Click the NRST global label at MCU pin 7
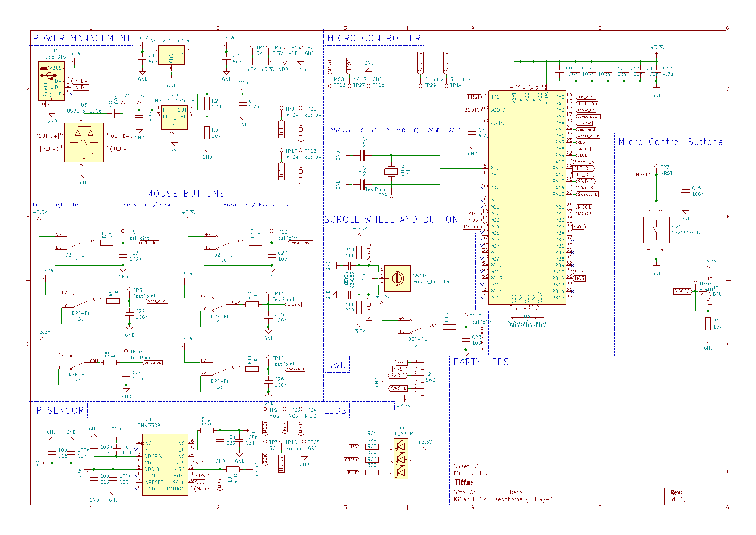 tap(474, 97)
